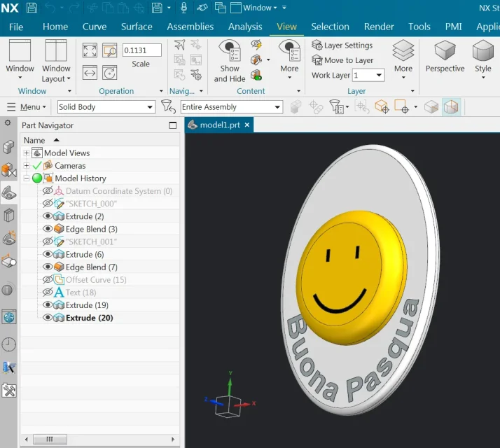Toggle visibility of Extrude (2)

click(x=48, y=216)
